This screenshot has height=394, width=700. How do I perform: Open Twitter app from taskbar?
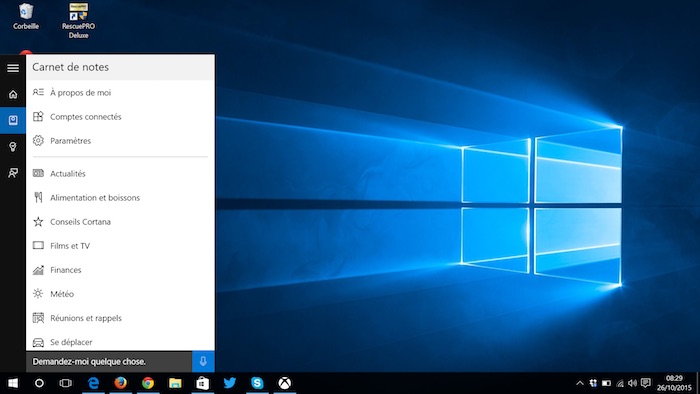click(230, 383)
